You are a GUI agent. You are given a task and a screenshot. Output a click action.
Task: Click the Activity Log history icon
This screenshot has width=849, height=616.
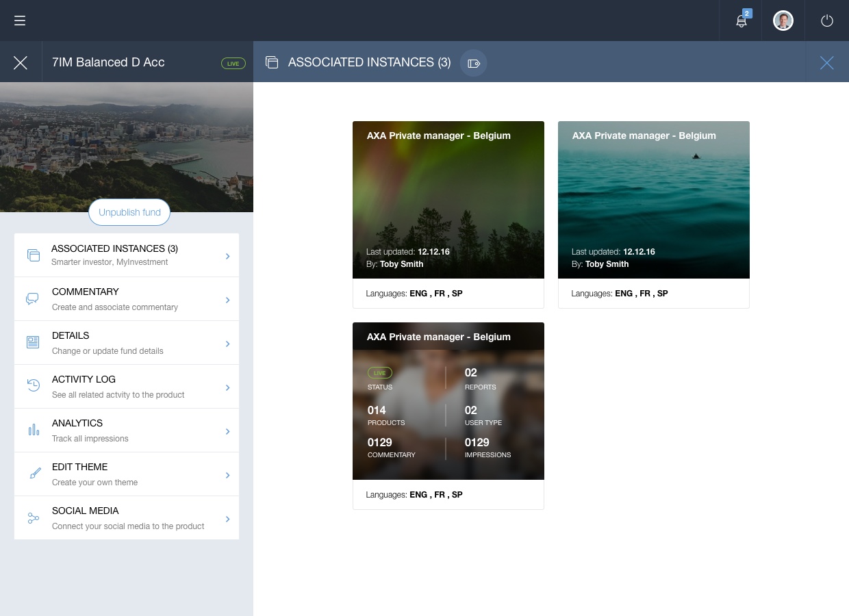click(33, 386)
